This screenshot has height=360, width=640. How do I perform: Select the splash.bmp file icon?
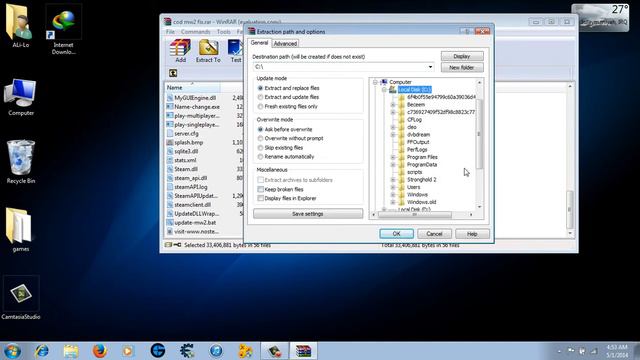click(x=170, y=142)
